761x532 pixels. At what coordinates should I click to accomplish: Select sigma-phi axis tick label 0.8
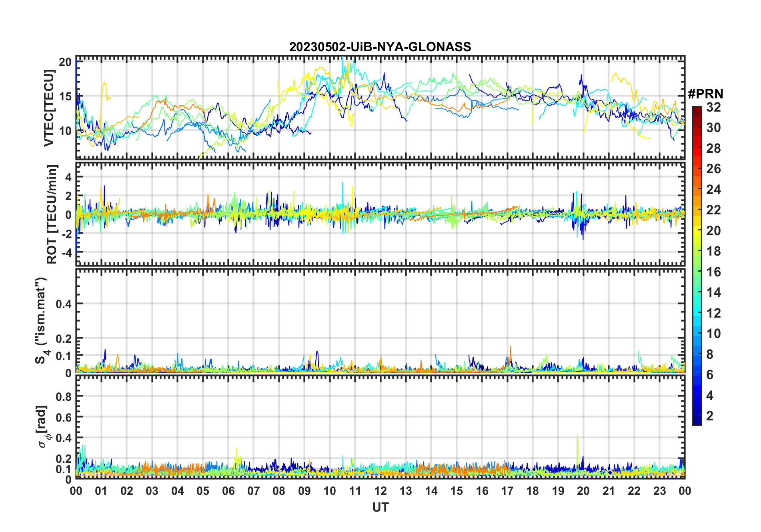tap(64, 396)
